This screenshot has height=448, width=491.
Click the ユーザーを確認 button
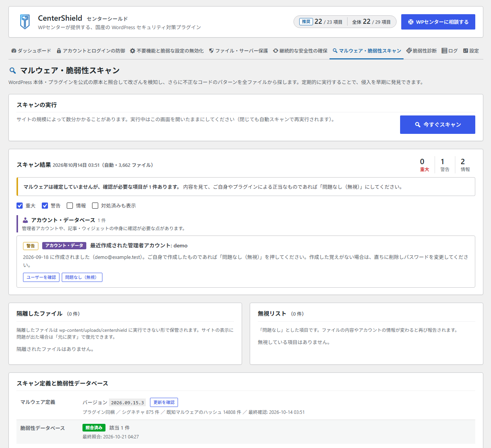[41, 277]
